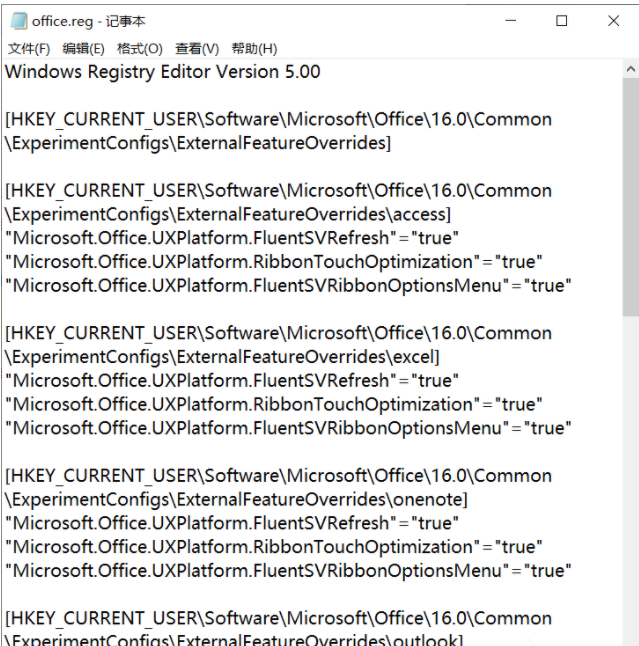Open the 文件(F) menu
Screen dimensions: 639x646
[29, 49]
